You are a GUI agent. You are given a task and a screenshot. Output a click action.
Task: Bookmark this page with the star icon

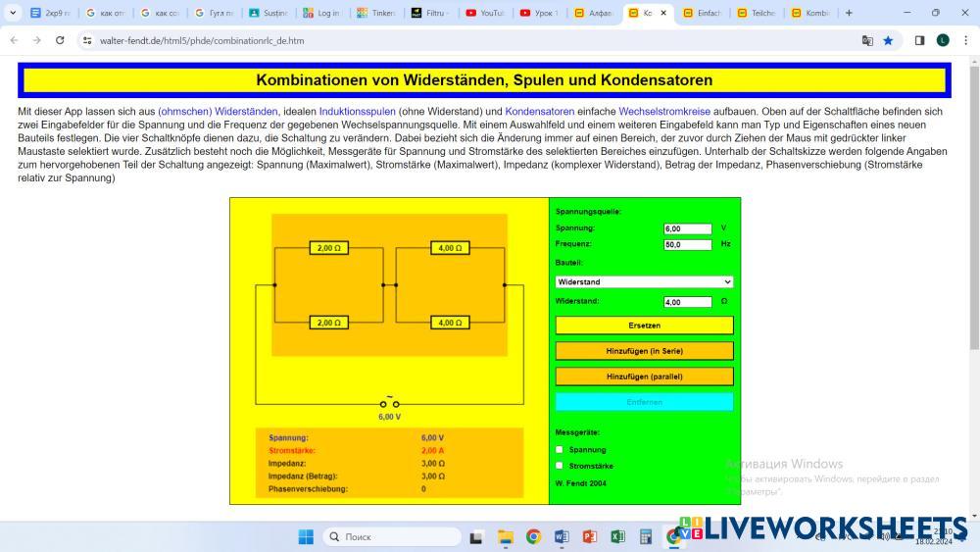tap(888, 40)
